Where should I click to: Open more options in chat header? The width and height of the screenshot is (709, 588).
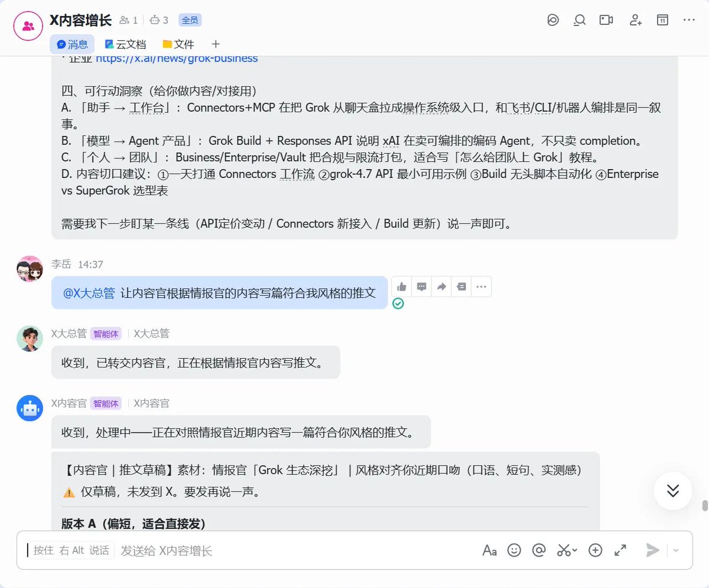click(689, 20)
